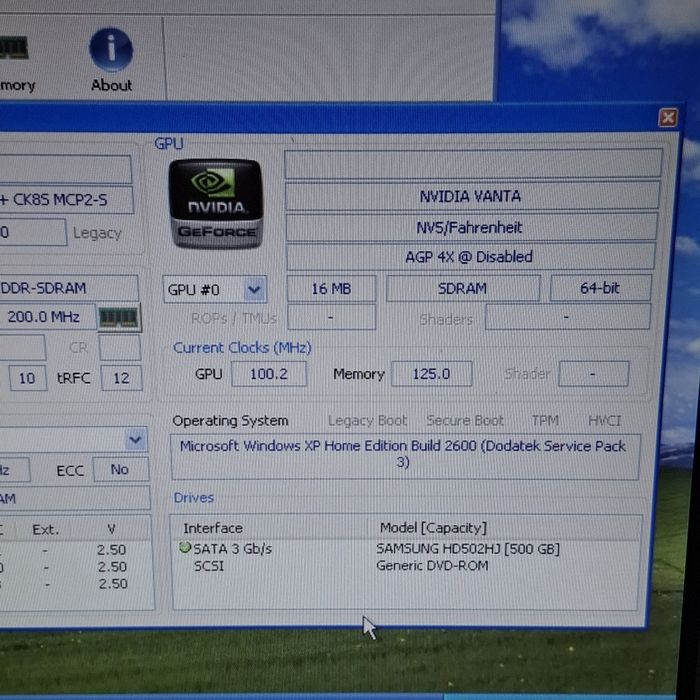Open the GPU #0 selector dropdown
Image resolution: width=700 pixels, height=700 pixels.
click(x=215, y=290)
